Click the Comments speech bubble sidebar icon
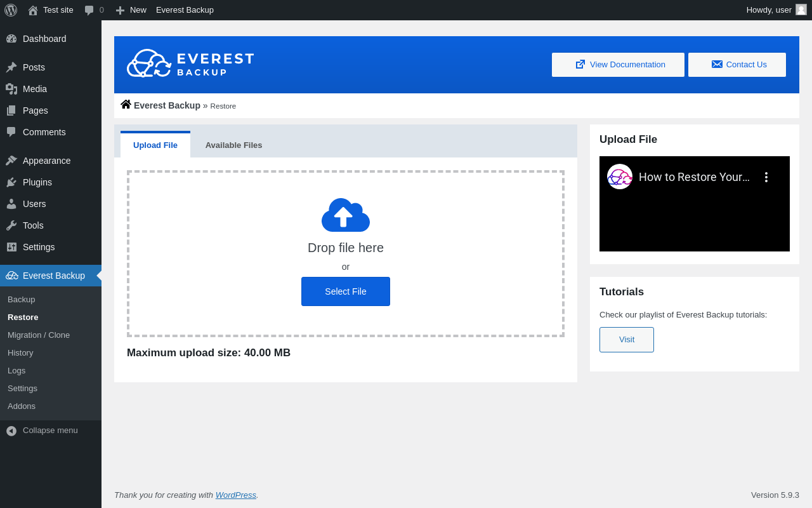 11,132
